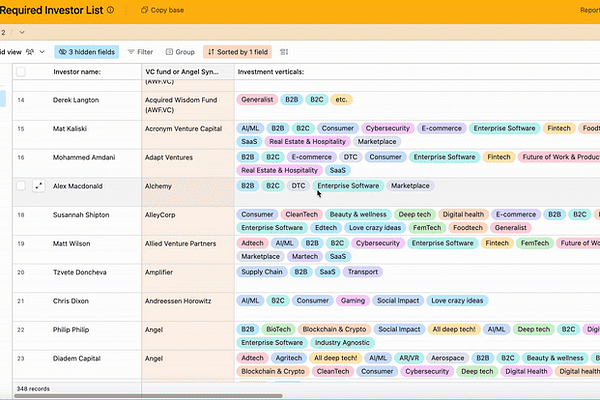Click the grid view collaborators icon
Image resolution: width=600 pixels, height=400 pixels.
(x=30, y=52)
